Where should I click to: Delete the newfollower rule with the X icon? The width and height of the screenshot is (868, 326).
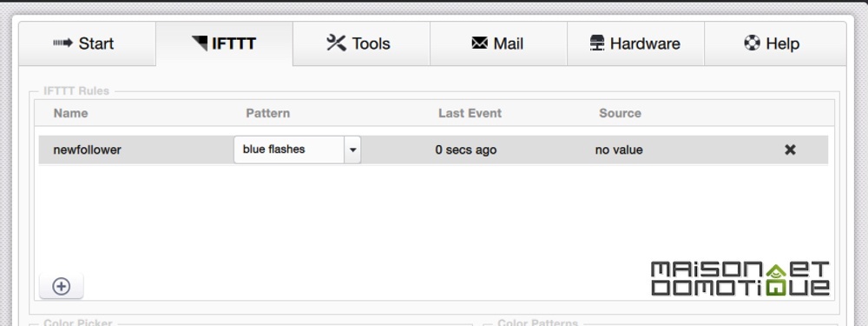pyautogui.click(x=790, y=150)
